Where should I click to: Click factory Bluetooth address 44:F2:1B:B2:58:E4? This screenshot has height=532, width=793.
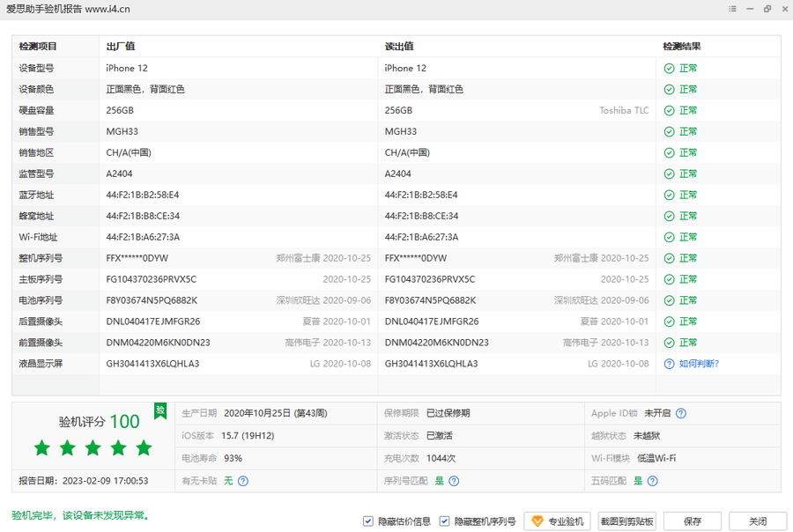(x=143, y=196)
